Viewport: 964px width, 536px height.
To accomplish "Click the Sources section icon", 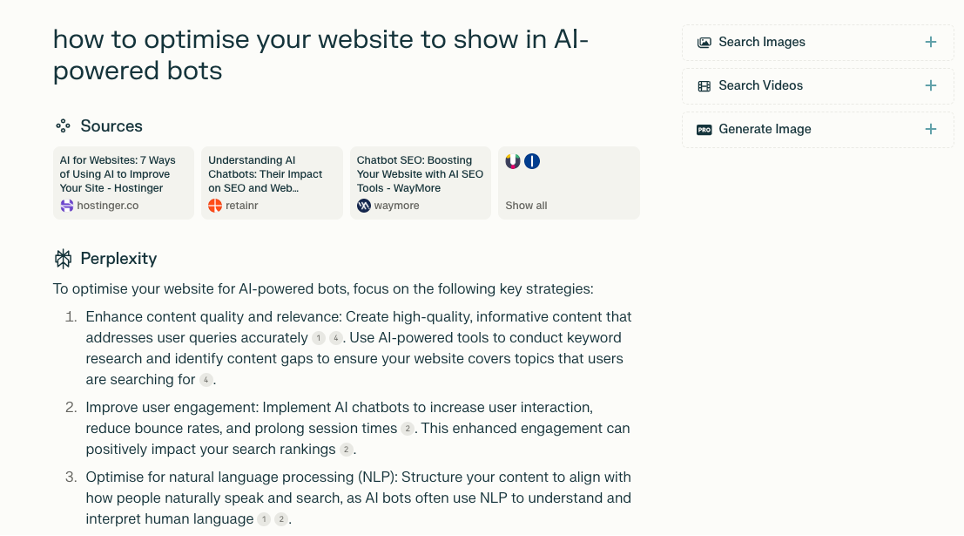I will pos(63,126).
